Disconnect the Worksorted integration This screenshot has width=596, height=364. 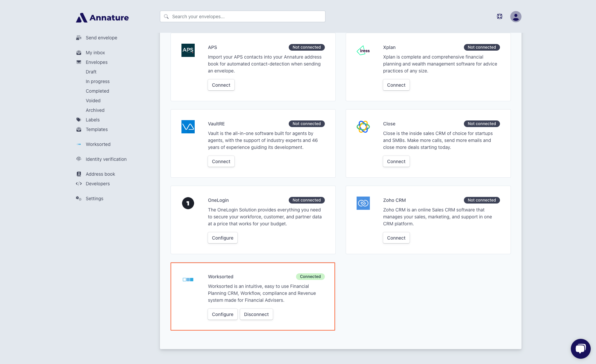pos(256,314)
